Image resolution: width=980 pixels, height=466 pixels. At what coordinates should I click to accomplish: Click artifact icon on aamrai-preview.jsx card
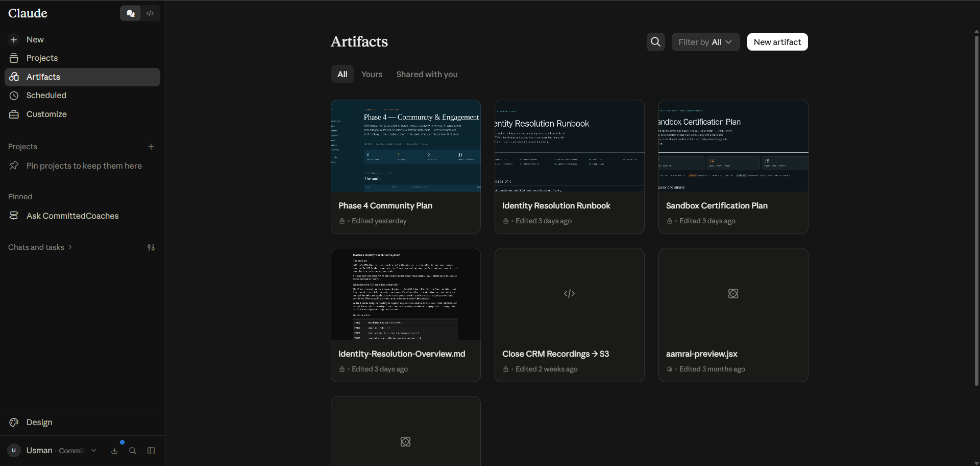tap(733, 293)
